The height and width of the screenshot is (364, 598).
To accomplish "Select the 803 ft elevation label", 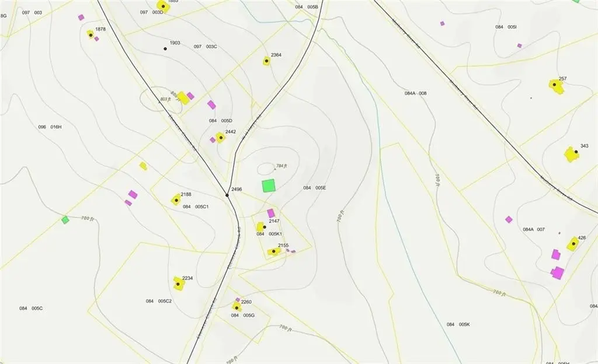I will point(165,100).
